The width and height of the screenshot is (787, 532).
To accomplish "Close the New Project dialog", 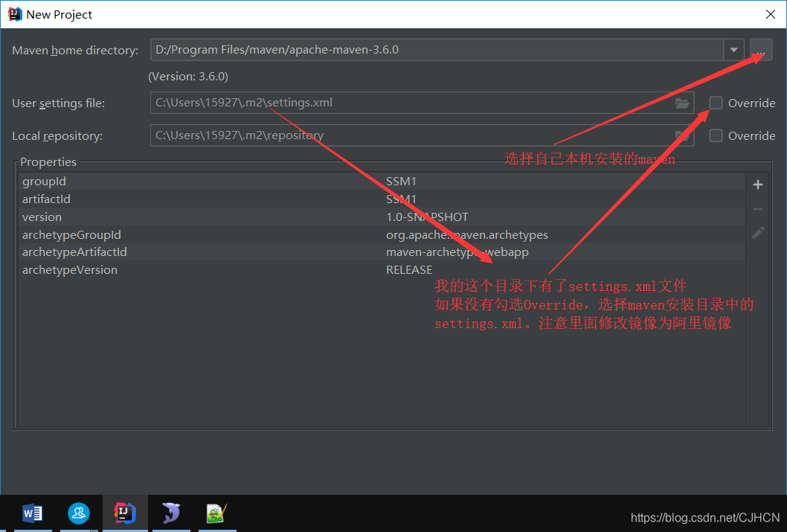I will [771, 14].
